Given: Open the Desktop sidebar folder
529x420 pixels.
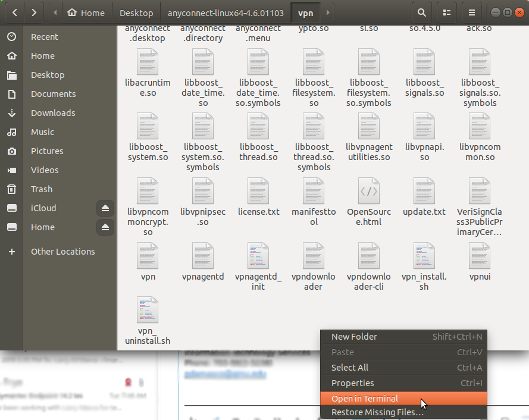Looking at the screenshot, I should click(58, 75).
